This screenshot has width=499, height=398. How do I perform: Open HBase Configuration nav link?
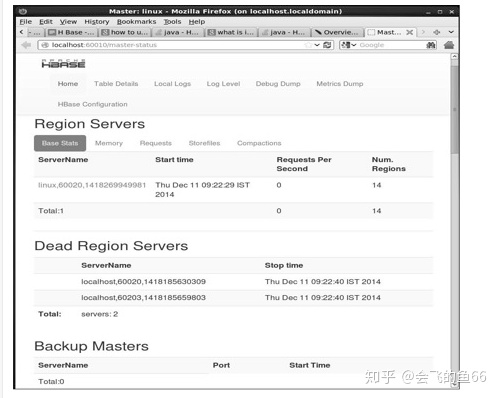click(x=93, y=104)
